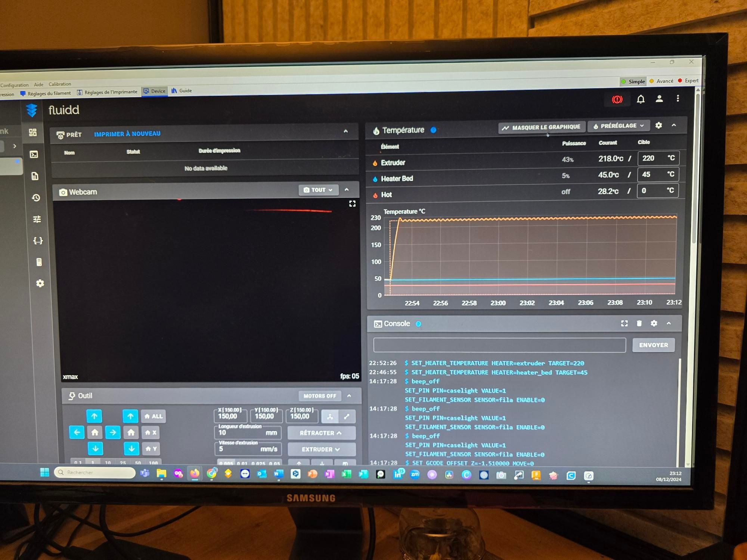
Task: Home all axes with ALL button
Action: click(x=154, y=416)
